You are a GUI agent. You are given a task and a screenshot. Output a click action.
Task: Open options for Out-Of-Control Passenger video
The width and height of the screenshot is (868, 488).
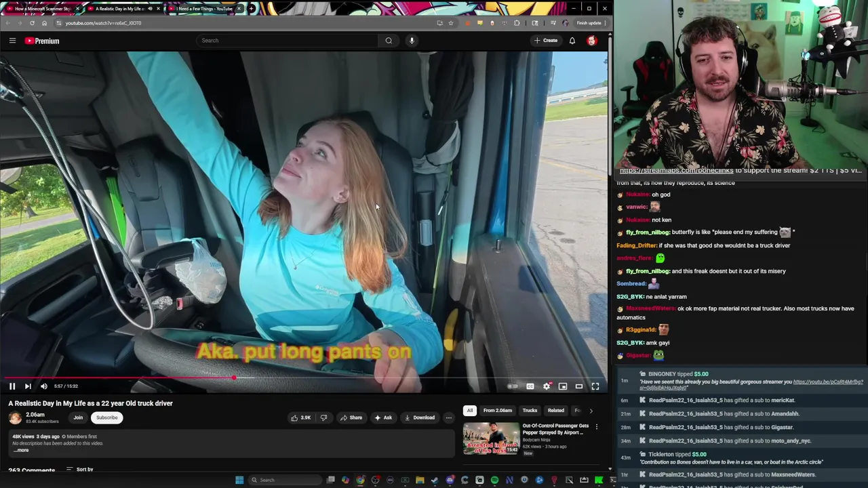point(597,427)
